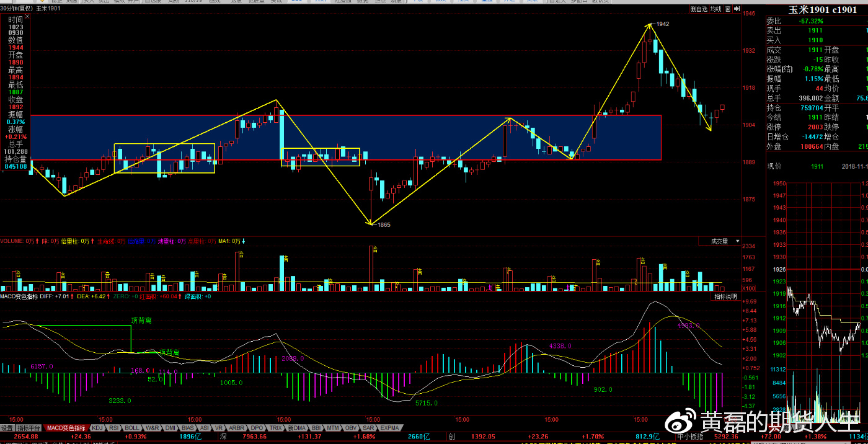The width and height of the screenshot is (868, 444).
Task: Click the 涨停 2003 value
Action: (815, 127)
